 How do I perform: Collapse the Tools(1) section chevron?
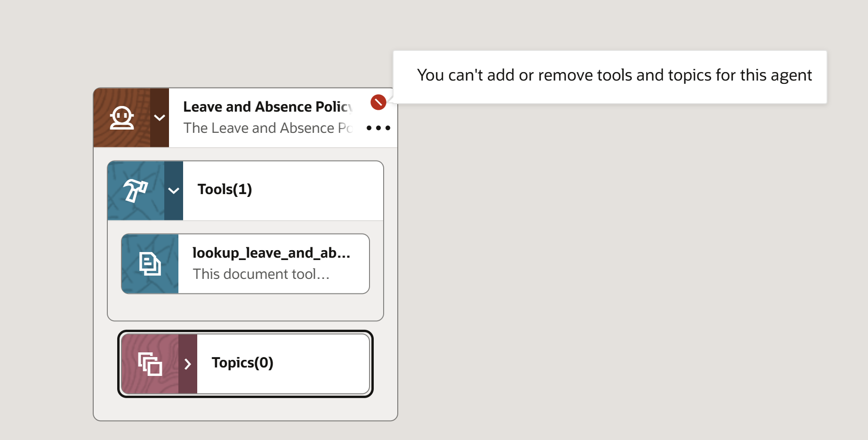[174, 190]
